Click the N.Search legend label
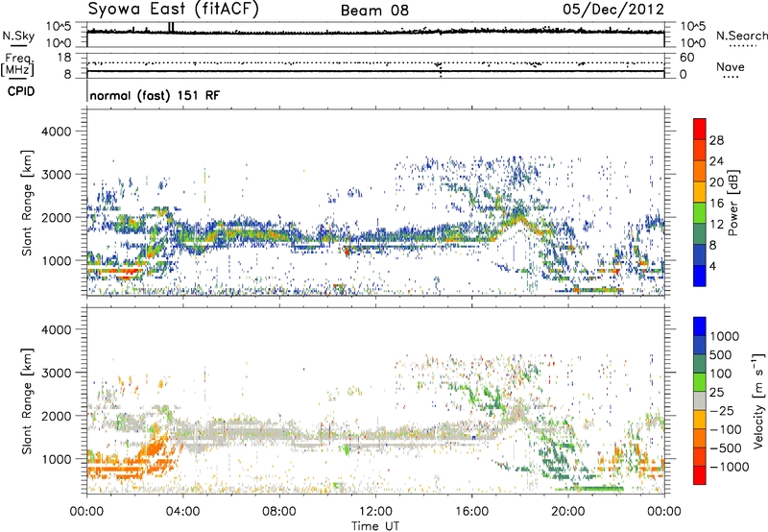The height and width of the screenshot is (532, 768). (741, 36)
